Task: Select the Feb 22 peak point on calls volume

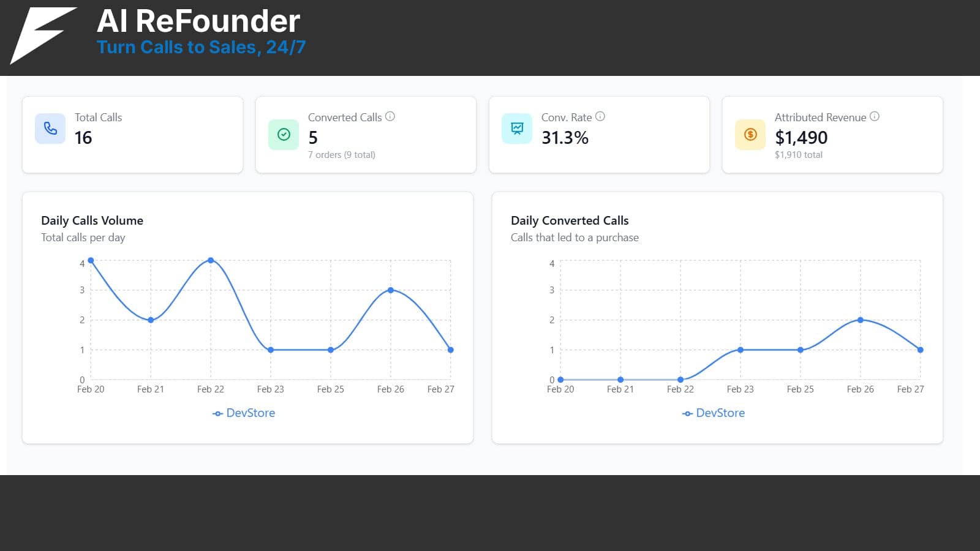Action: (x=211, y=260)
